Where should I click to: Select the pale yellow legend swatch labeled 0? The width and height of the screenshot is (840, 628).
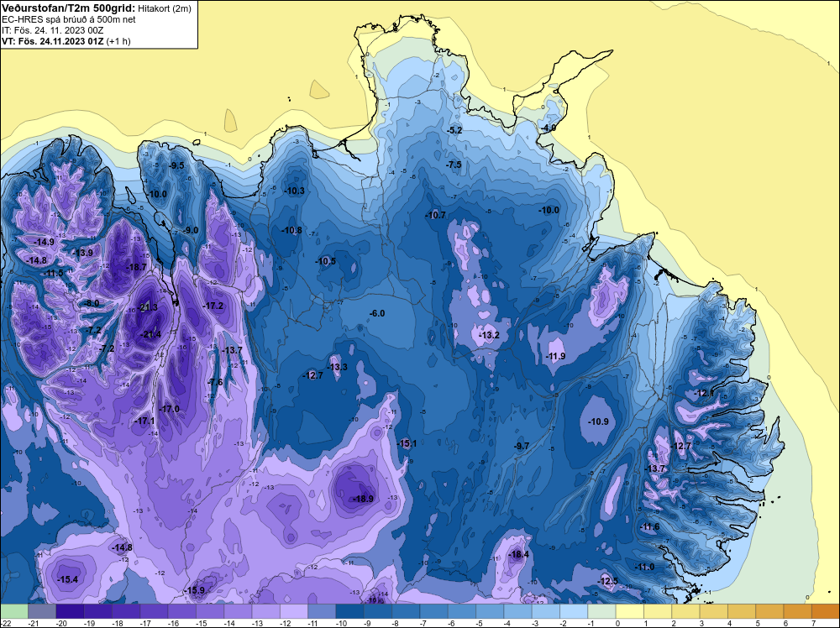[x=629, y=611]
